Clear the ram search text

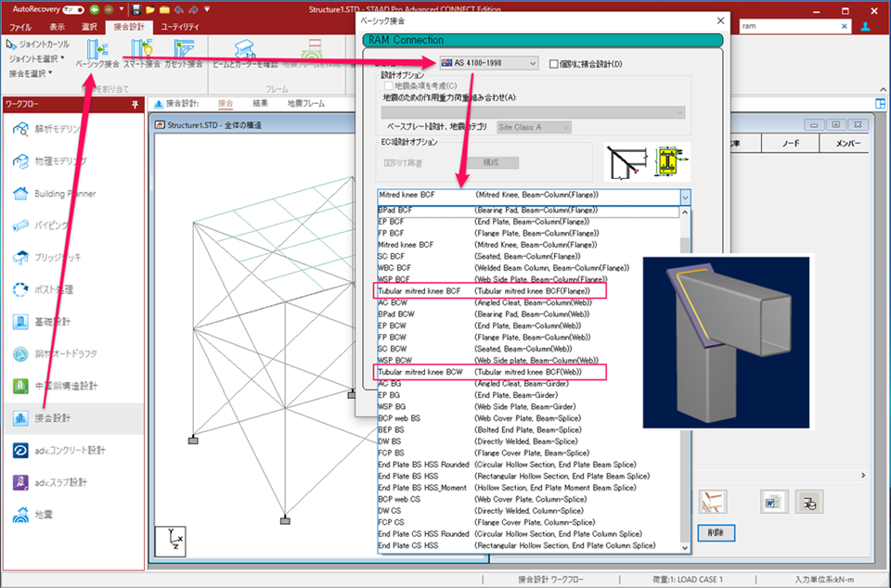click(845, 26)
